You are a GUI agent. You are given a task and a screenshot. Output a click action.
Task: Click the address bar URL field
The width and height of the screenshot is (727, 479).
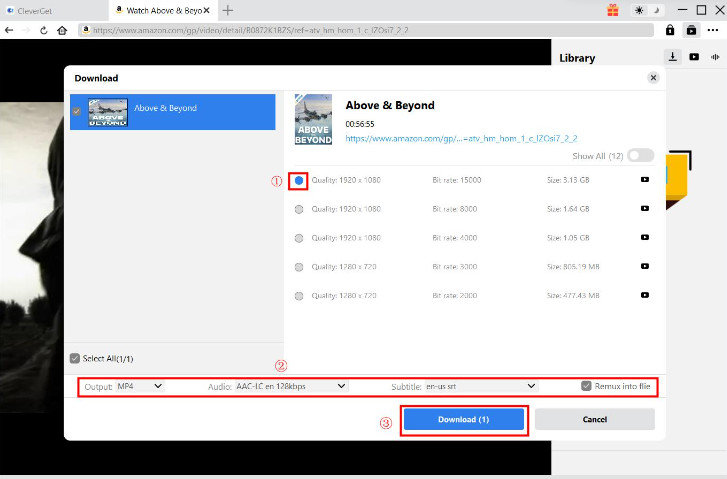(x=366, y=30)
